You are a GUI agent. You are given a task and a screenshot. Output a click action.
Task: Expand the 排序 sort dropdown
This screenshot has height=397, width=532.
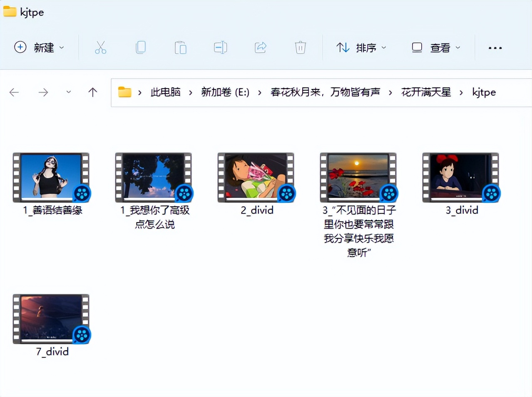pyautogui.click(x=384, y=47)
